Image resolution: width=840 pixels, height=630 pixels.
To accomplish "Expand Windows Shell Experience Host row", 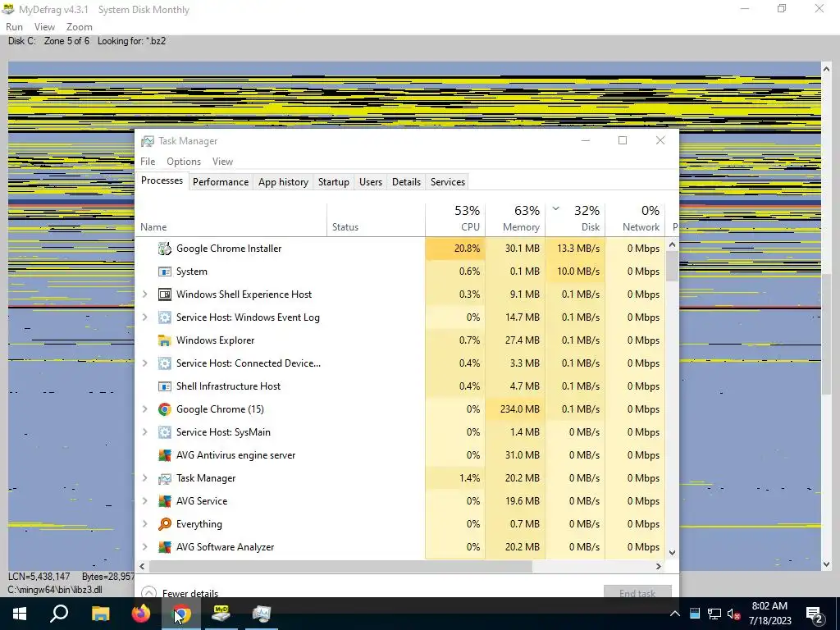I will point(144,294).
